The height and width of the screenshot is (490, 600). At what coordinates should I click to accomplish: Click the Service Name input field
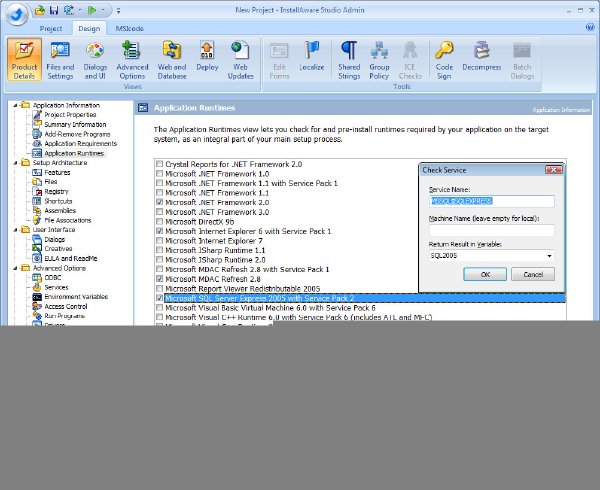(x=492, y=201)
